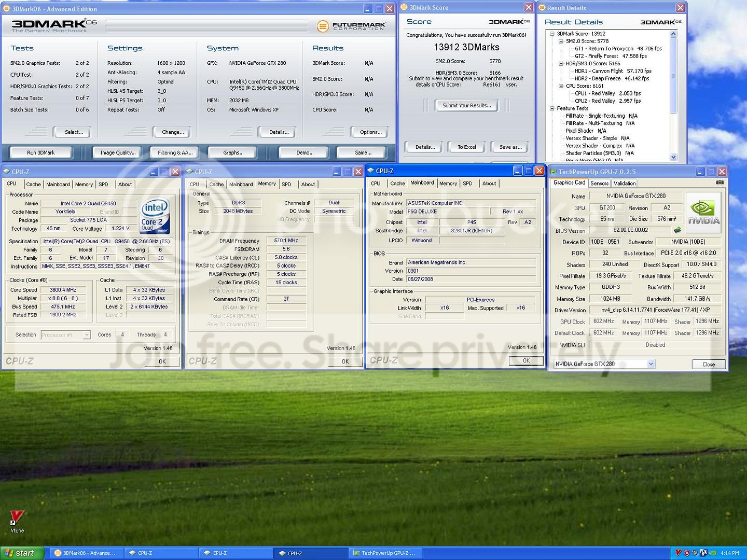Viewport: 747px width, 560px height.
Task: Click the red V antivirus tray icon
Action: [678, 553]
